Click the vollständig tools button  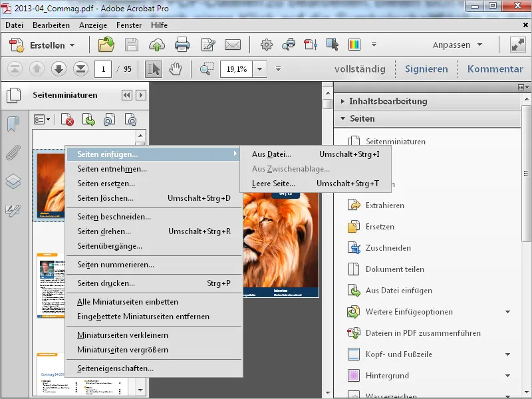click(x=360, y=69)
